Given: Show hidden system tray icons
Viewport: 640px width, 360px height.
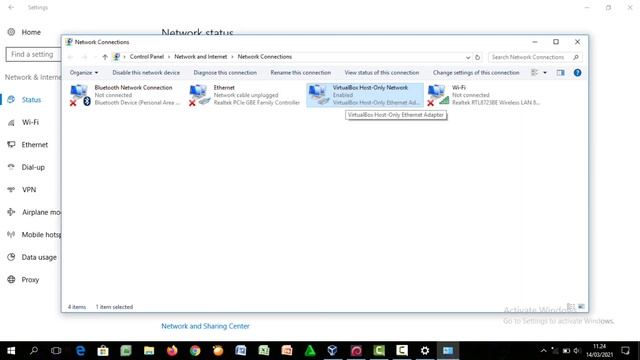Looking at the screenshot, I should tap(543, 351).
